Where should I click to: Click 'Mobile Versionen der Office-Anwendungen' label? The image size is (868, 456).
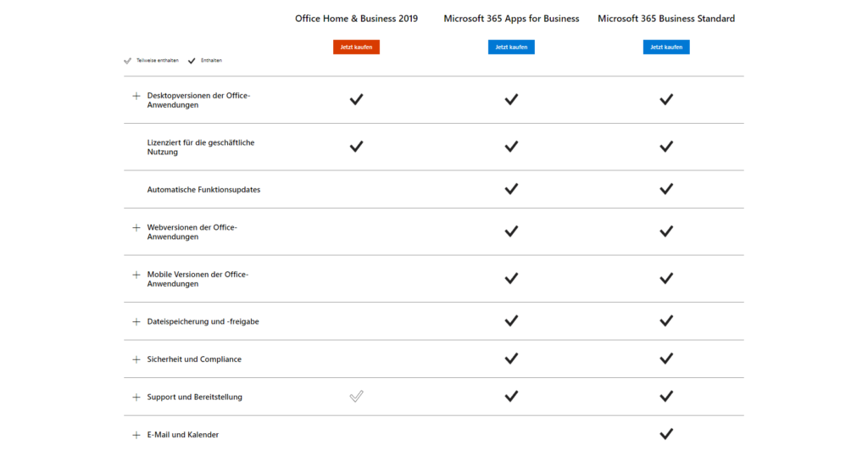tap(198, 279)
